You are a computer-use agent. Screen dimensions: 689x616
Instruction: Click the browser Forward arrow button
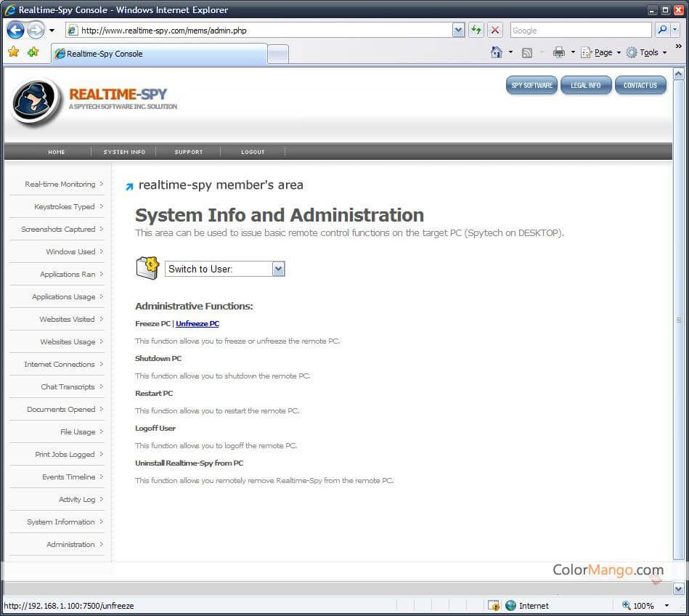click(36, 31)
